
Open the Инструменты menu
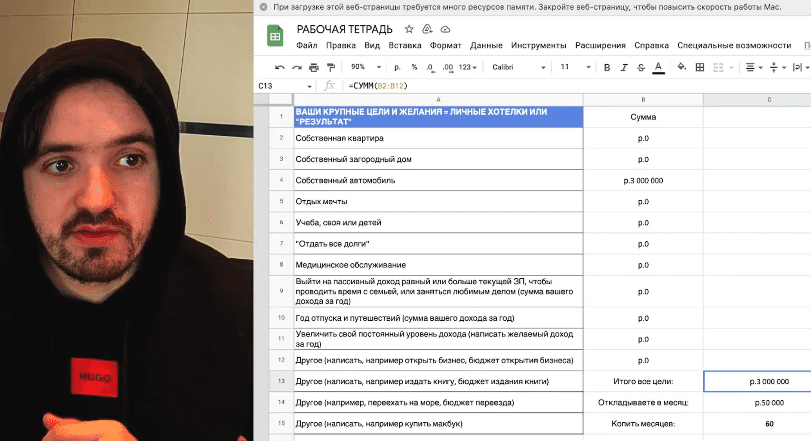coord(538,45)
